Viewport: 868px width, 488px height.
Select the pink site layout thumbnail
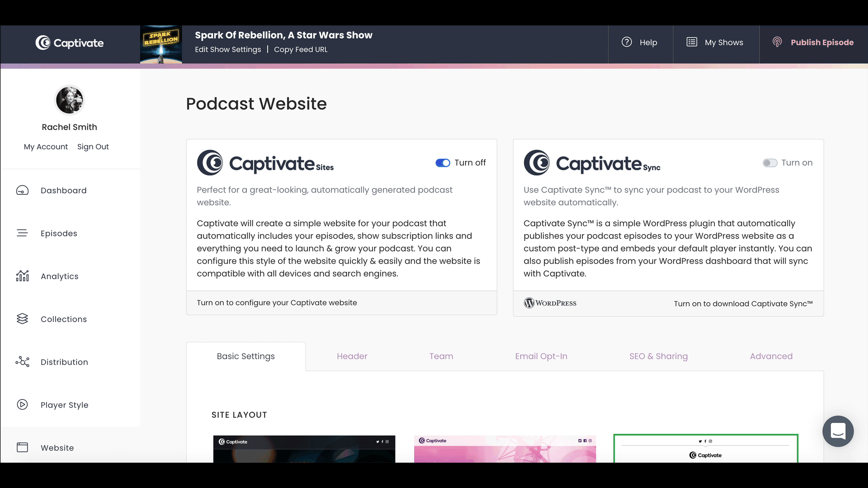click(x=505, y=449)
